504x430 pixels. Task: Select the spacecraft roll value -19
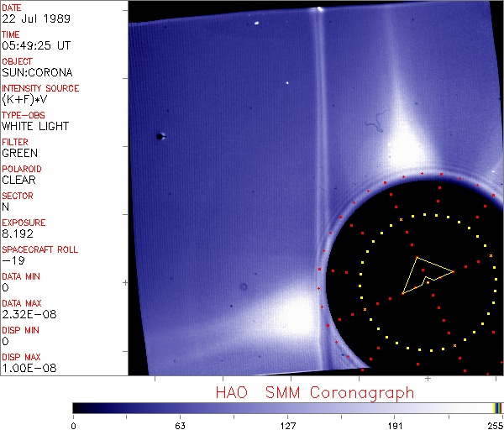(13, 260)
